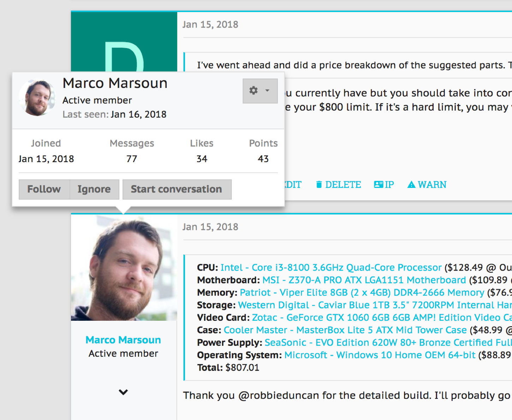Click Marco Marsoun name in popup card
Viewport: 512px width, 420px height.
click(115, 83)
